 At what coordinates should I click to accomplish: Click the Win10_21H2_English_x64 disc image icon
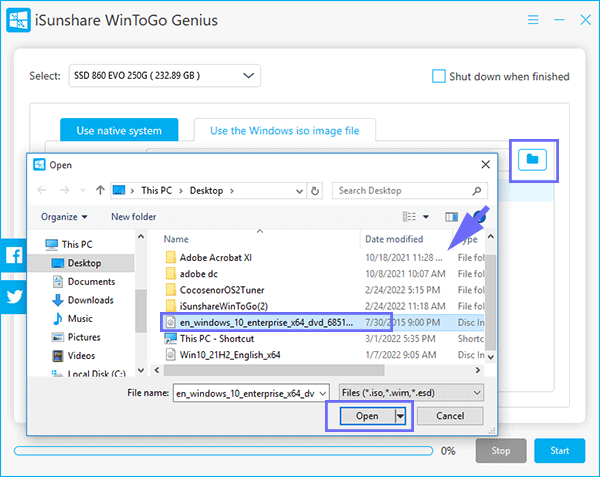click(171, 355)
